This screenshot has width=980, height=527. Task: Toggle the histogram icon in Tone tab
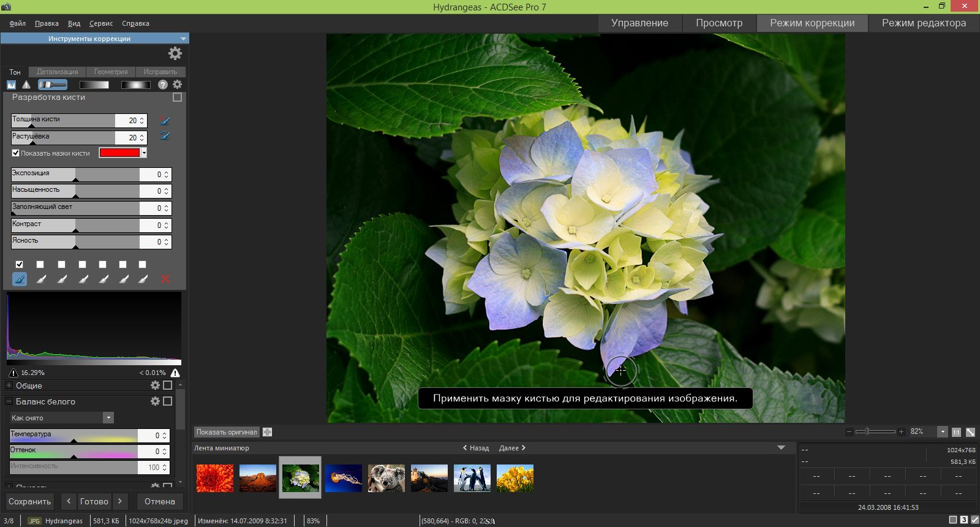click(x=11, y=85)
